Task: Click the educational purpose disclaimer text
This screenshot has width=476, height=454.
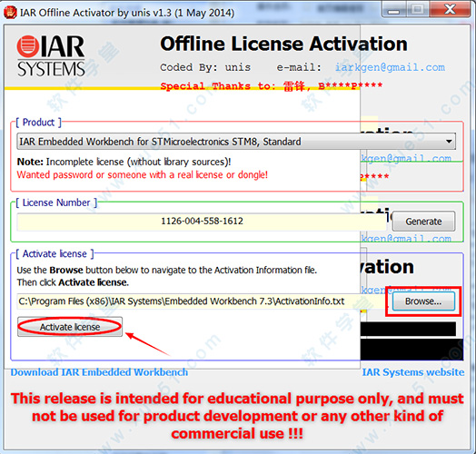Action: pos(237,416)
